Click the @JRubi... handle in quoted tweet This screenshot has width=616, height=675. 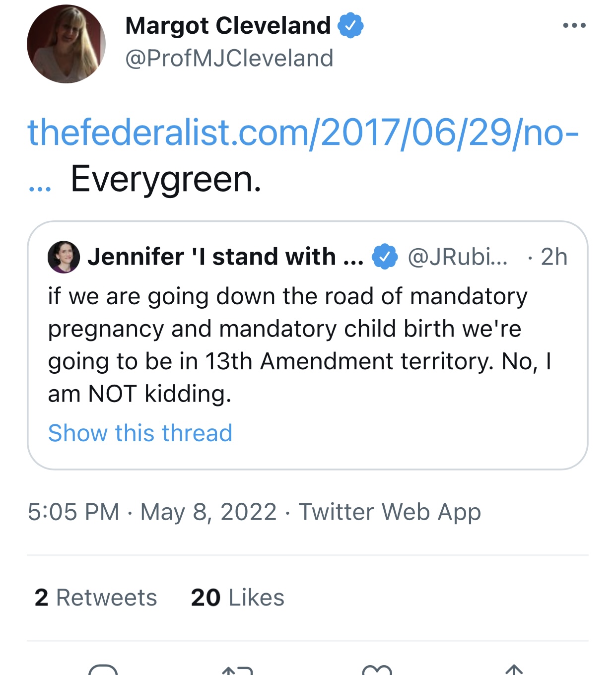tap(458, 257)
